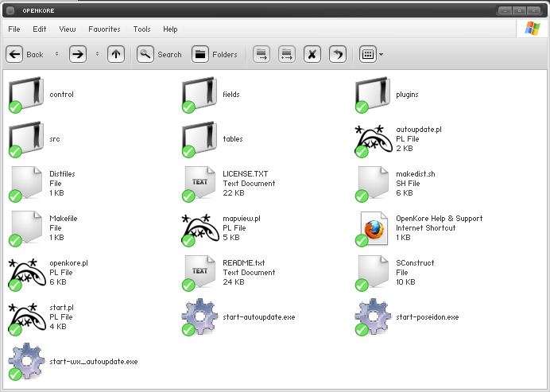Go up one folder level
The height and width of the screenshot is (392, 550).
pos(116,54)
